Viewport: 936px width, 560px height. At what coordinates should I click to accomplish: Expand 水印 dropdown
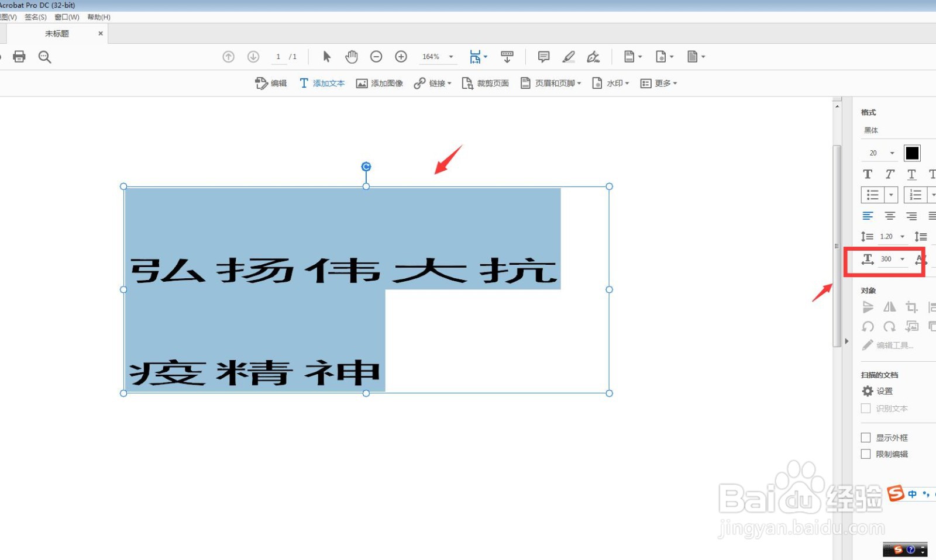tap(627, 84)
